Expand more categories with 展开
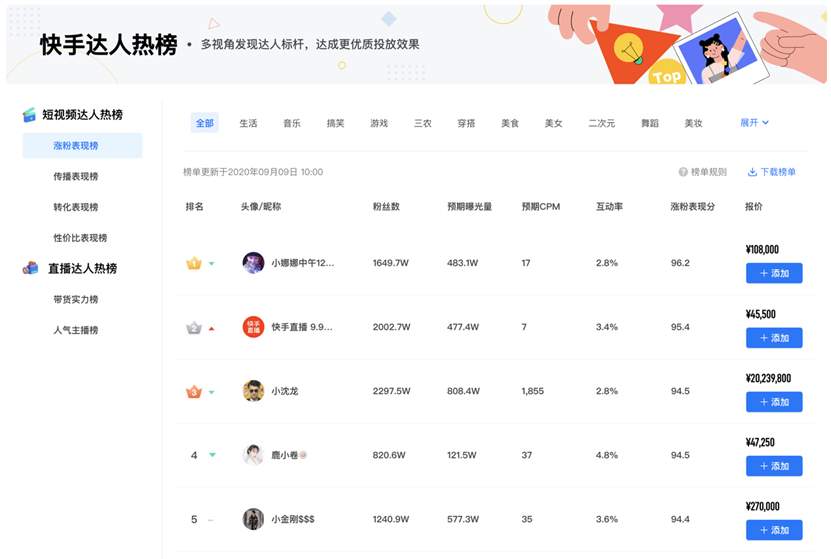831x559 pixels. 754,122
